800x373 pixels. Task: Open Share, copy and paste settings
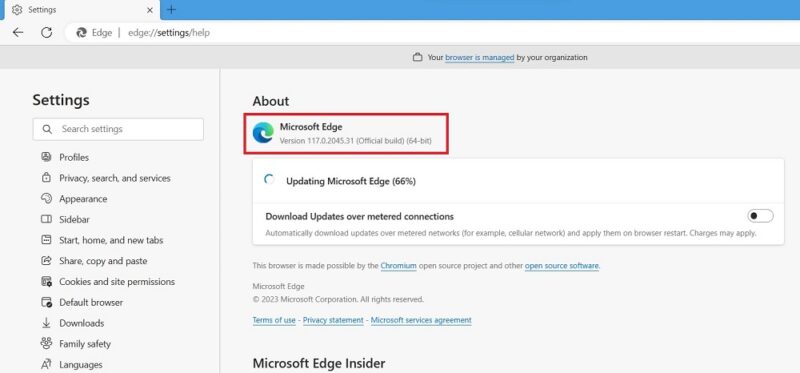click(103, 261)
